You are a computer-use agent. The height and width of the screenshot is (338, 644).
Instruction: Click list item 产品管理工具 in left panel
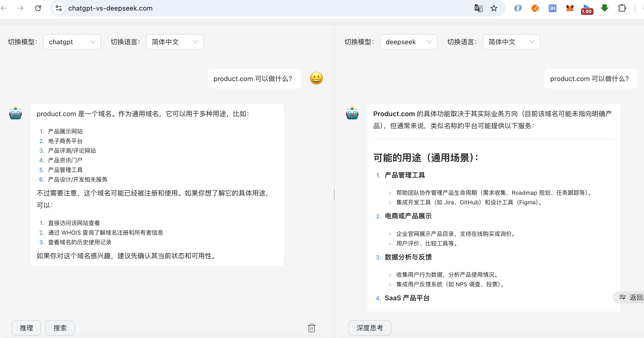tap(65, 170)
